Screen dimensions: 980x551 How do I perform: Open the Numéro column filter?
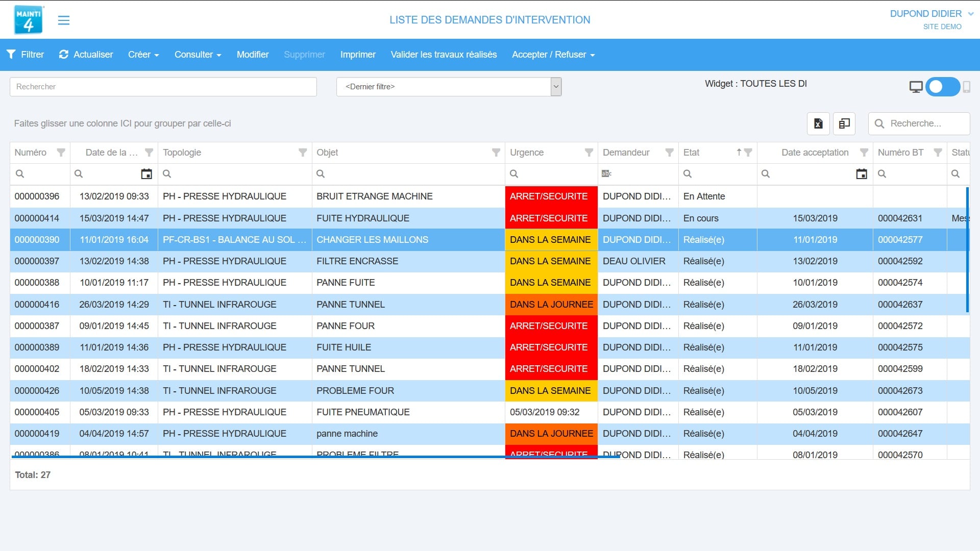click(x=61, y=153)
